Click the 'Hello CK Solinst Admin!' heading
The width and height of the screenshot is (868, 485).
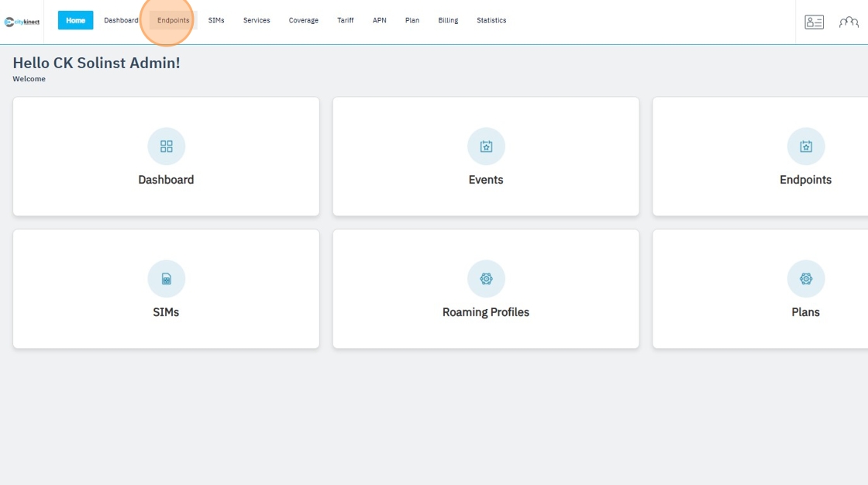[x=96, y=63]
